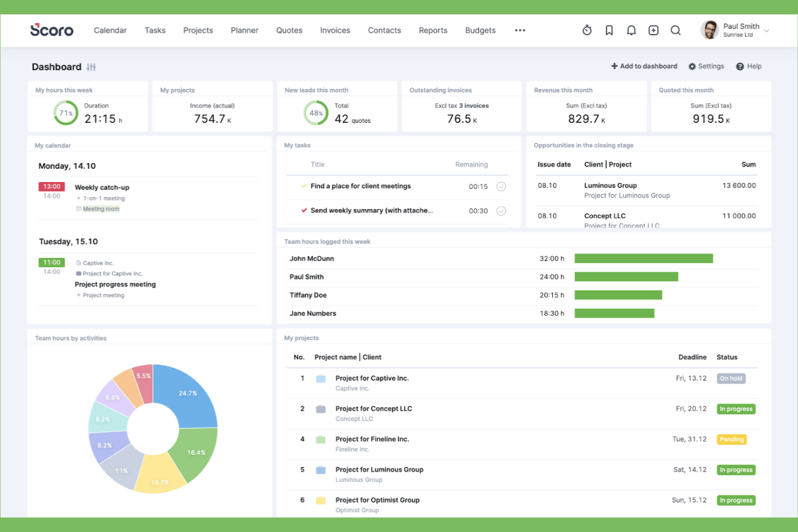798x532 pixels.
Task: Click the Pending status badge
Action: tap(732, 439)
